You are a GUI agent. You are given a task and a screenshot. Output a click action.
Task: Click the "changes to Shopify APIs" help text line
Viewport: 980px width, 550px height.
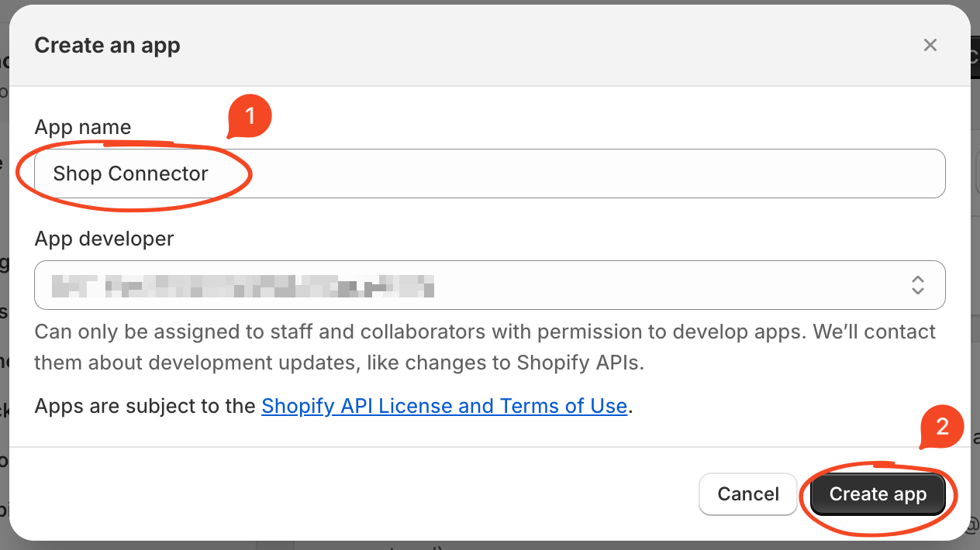(x=339, y=363)
